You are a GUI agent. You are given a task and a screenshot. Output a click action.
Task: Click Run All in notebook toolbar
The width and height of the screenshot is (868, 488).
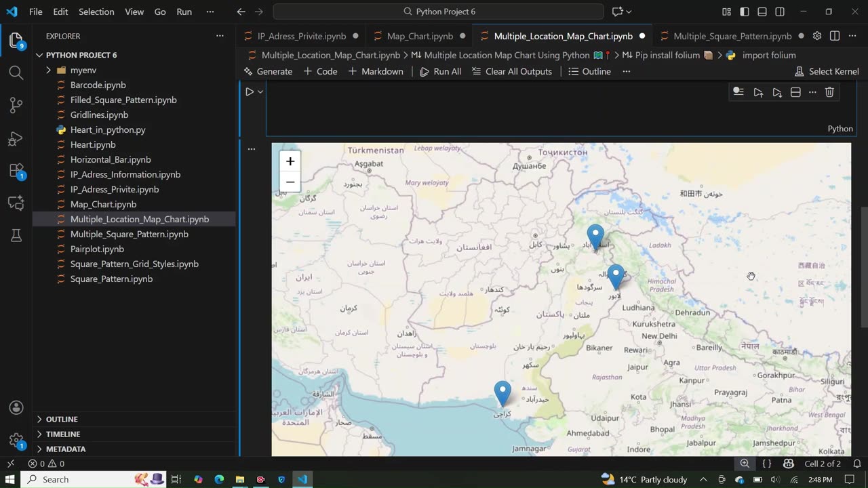[x=440, y=71]
